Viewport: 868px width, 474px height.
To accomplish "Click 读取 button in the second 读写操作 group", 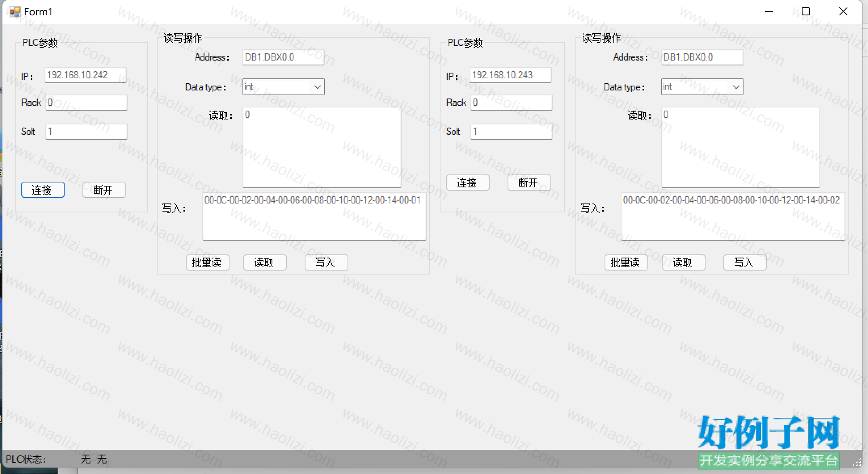I will [x=683, y=262].
